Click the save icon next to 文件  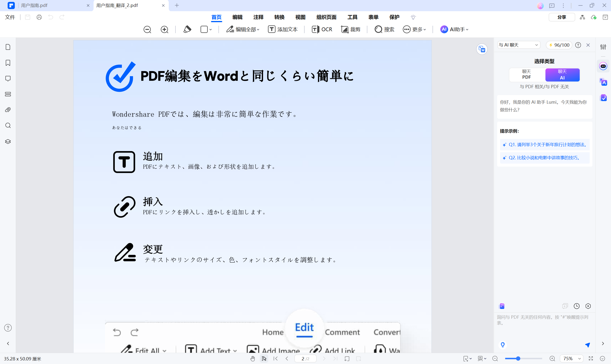[x=27, y=17]
